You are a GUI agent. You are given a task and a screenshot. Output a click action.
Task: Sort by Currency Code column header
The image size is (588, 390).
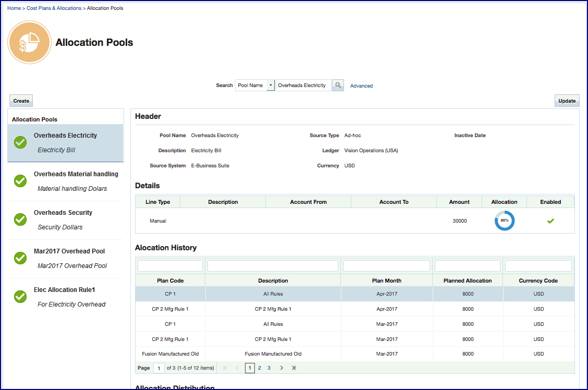[x=538, y=281]
